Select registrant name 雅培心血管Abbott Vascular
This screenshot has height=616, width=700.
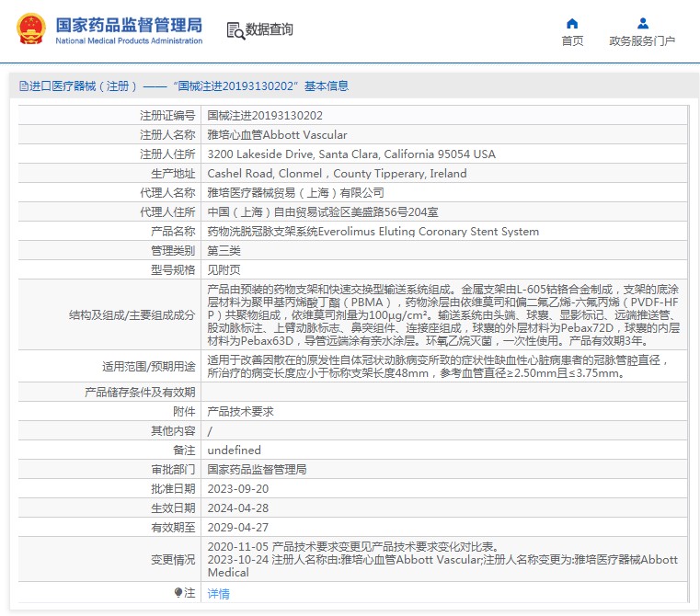(277, 135)
